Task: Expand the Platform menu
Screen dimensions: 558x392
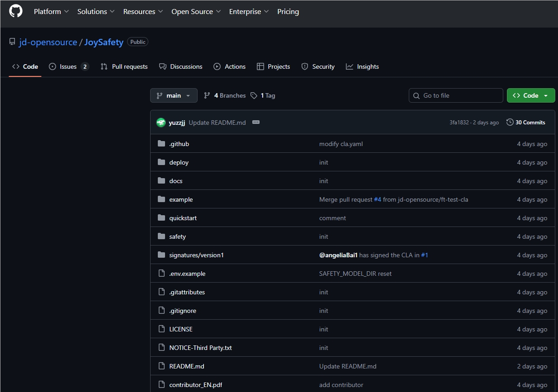Action: [51, 12]
